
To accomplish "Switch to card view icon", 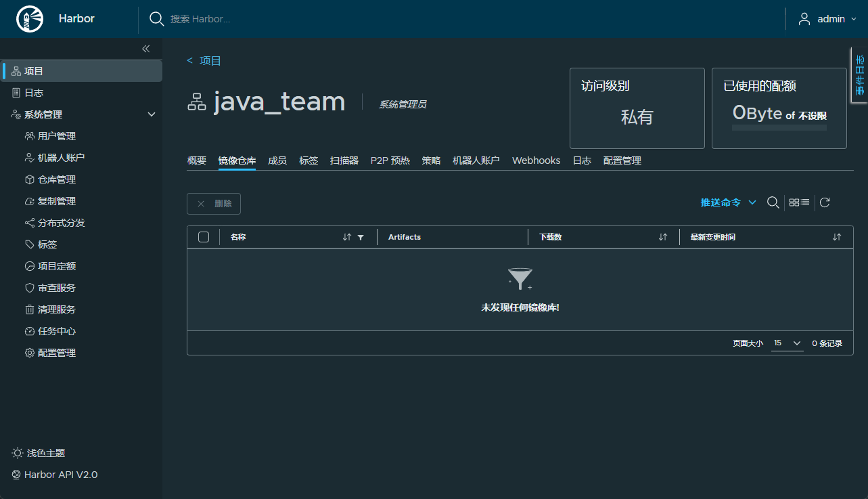I will [794, 202].
